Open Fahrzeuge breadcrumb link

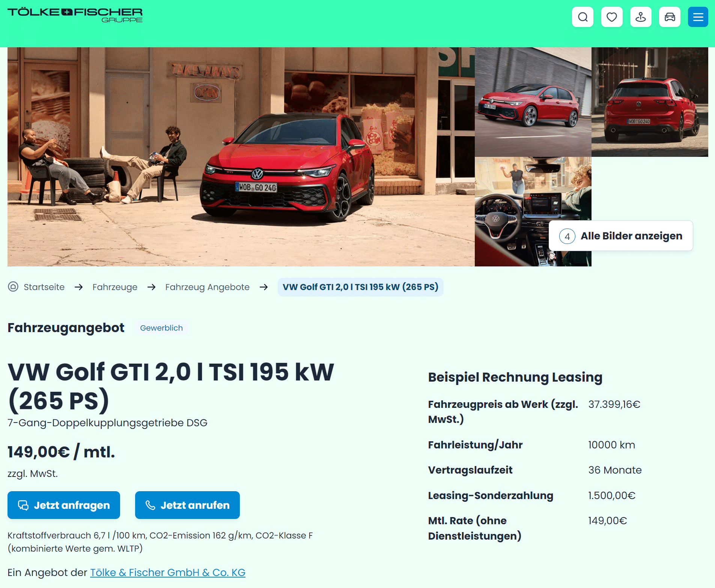[x=115, y=287]
